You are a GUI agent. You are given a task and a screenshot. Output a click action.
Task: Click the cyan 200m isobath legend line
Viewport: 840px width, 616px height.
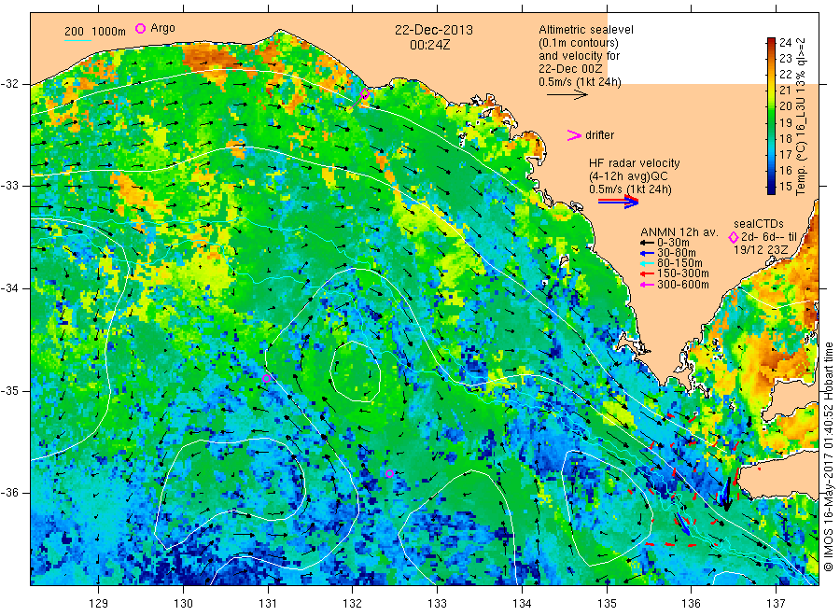[77, 40]
